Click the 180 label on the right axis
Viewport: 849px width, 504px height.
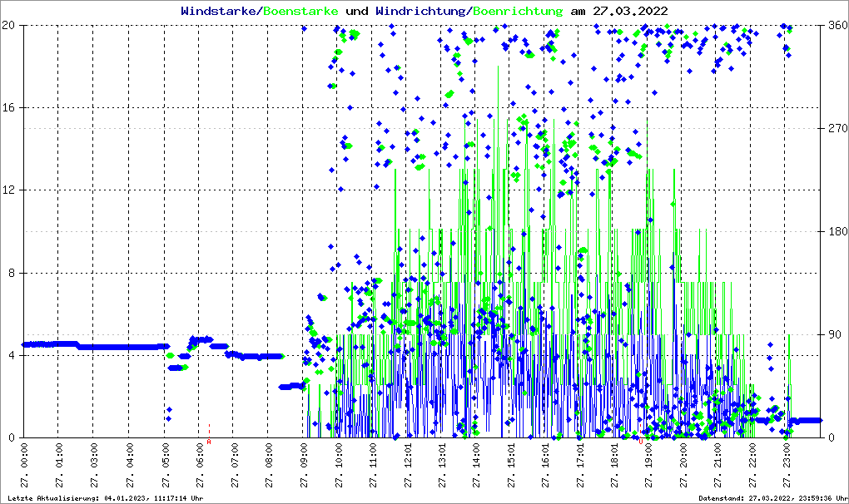point(836,231)
